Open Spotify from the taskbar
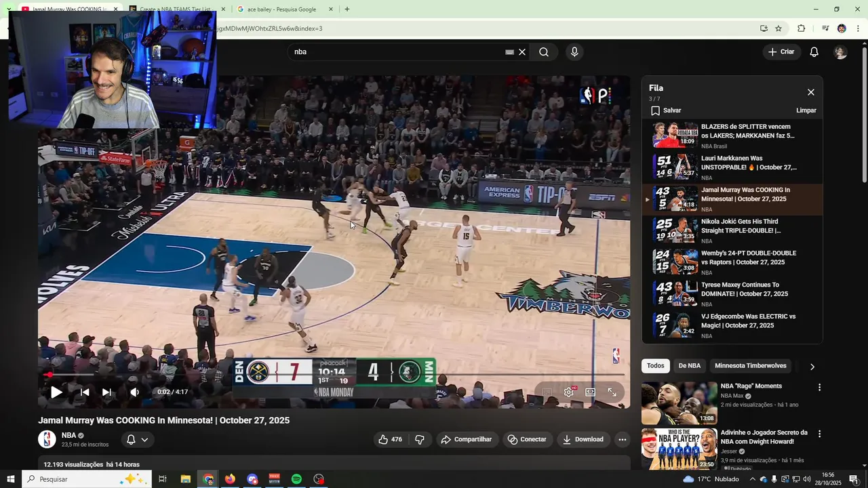This screenshot has width=868, height=488. (x=296, y=479)
